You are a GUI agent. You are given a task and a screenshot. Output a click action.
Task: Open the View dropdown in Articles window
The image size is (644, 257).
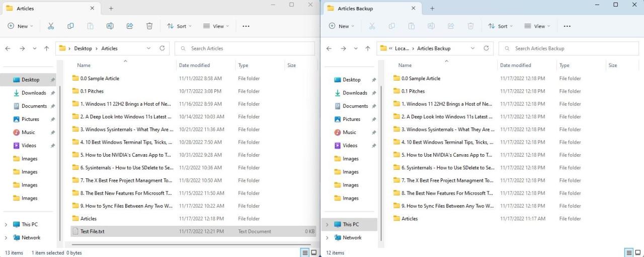tap(216, 26)
